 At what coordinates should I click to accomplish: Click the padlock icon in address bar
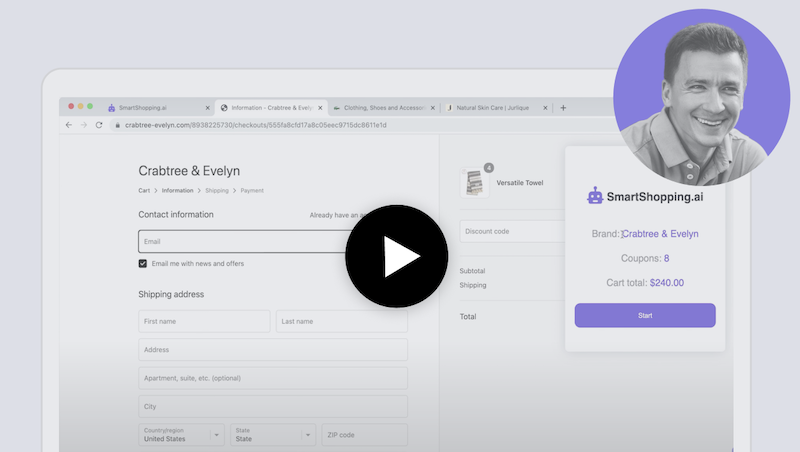click(117, 125)
